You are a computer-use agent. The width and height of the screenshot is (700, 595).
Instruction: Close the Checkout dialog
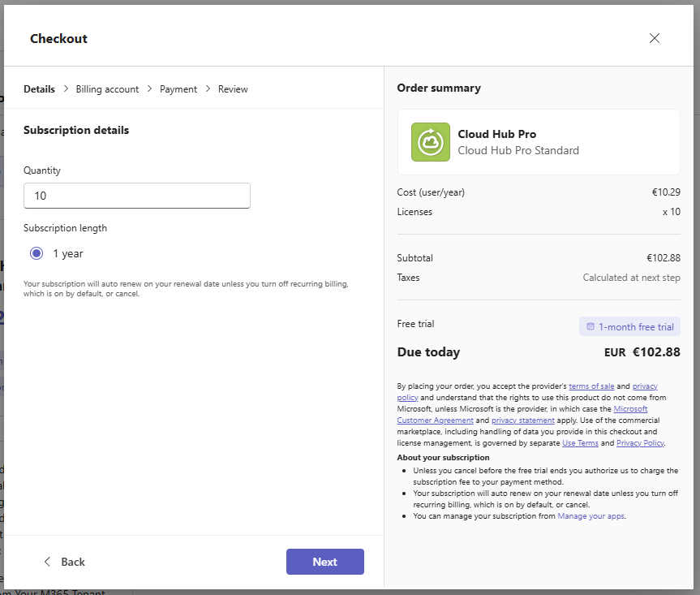click(654, 38)
